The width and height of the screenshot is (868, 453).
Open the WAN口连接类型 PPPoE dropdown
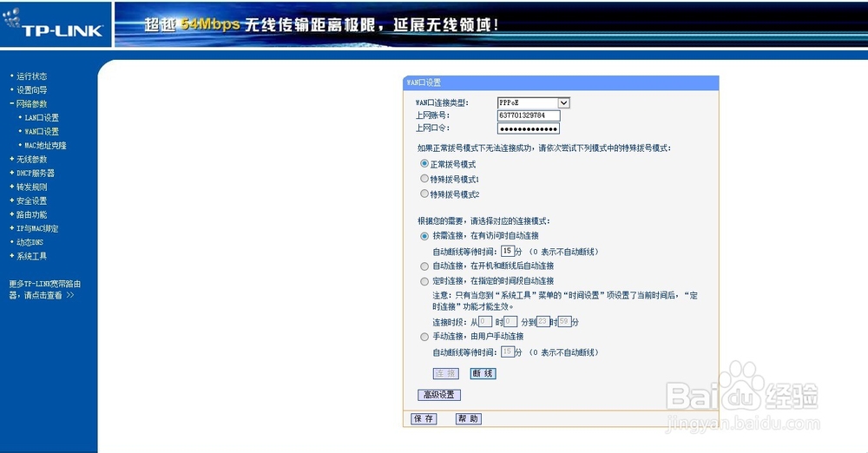(x=534, y=103)
